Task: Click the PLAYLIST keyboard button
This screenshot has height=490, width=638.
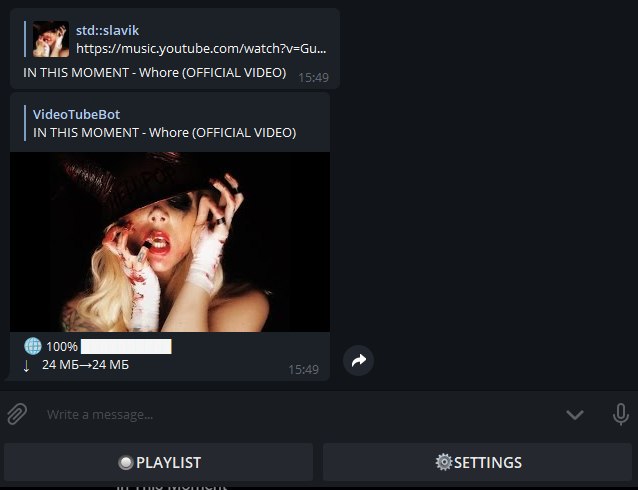Action: click(x=158, y=462)
